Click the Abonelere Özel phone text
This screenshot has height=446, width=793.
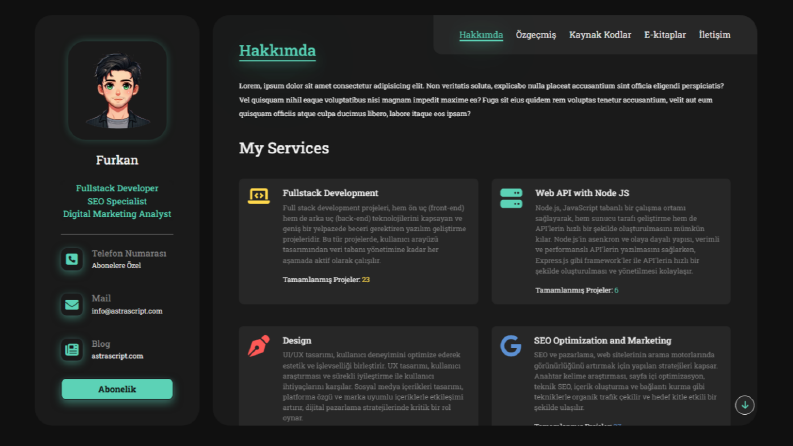tap(116, 265)
